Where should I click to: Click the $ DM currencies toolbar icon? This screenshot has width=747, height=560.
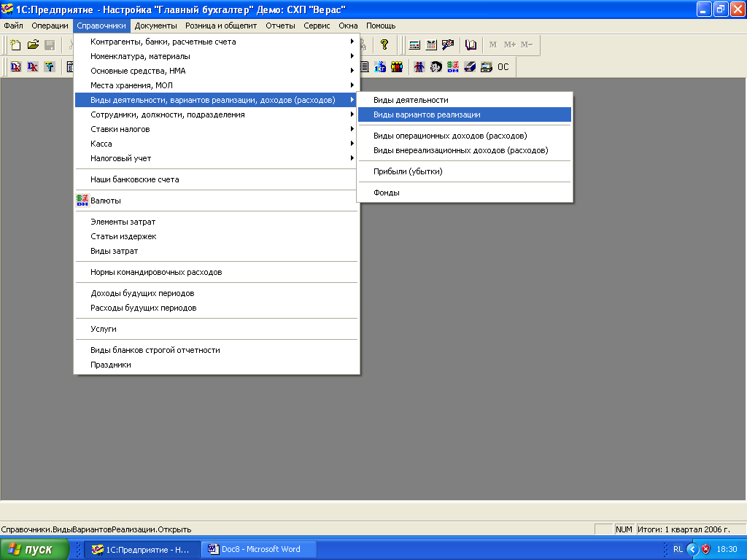tap(453, 66)
